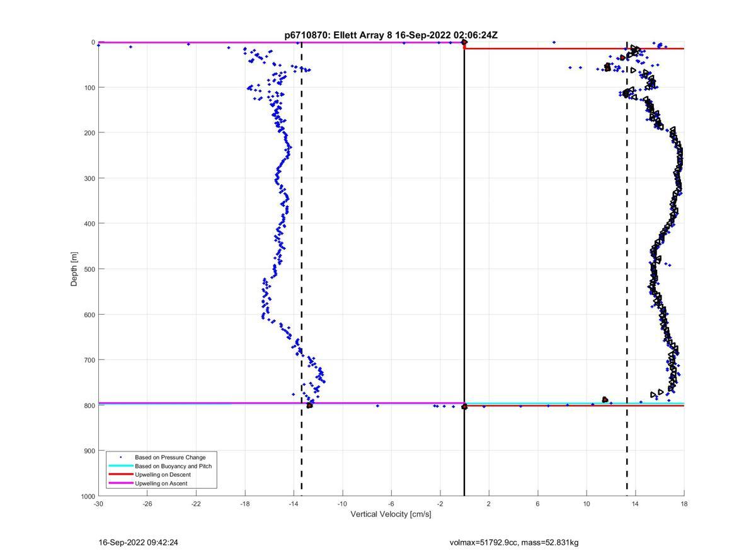This screenshot has width=756, height=558.
Task: Click the magenta line sample in the legend
Action: coord(120,484)
